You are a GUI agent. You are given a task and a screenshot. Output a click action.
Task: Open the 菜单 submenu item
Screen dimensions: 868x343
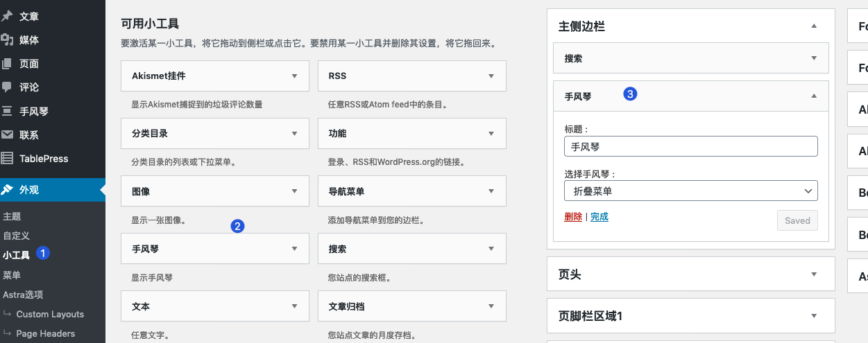(12, 275)
